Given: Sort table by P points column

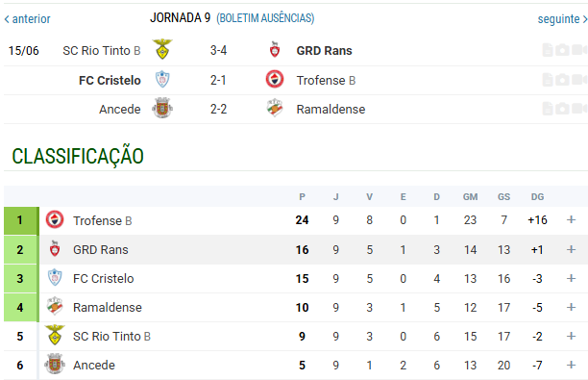Looking at the screenshot, I should 302,197.
